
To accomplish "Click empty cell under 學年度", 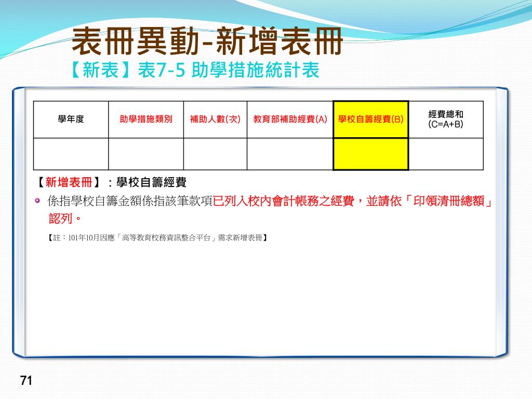I will 71,154.
